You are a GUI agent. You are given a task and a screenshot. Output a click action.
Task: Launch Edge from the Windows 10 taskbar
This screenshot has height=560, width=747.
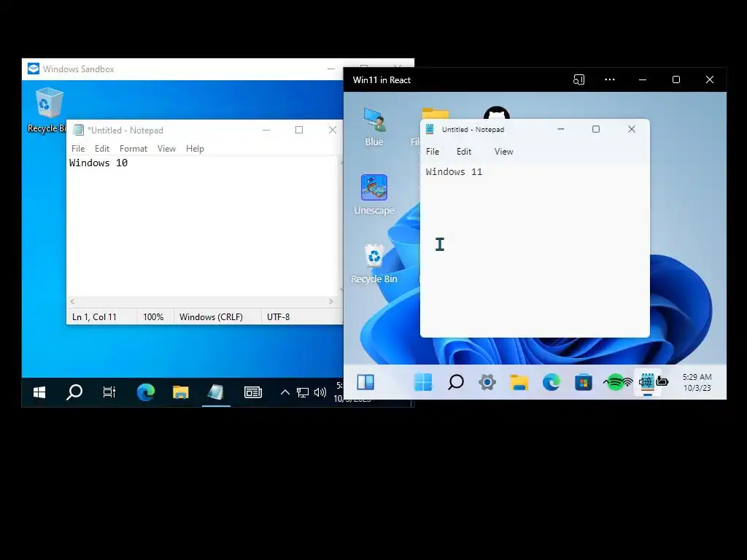[145, 392]
